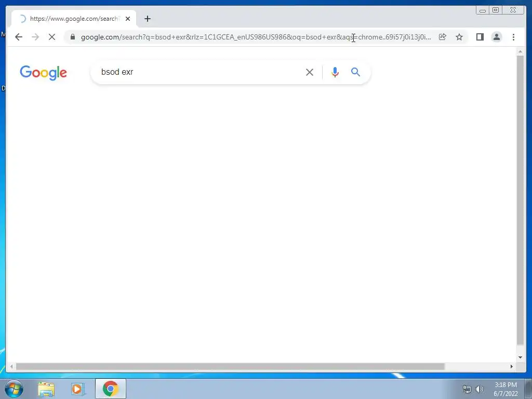This screenshot has height=399, width=532.
Task: Open the Chrome side panel
Action: coord(480,37)
